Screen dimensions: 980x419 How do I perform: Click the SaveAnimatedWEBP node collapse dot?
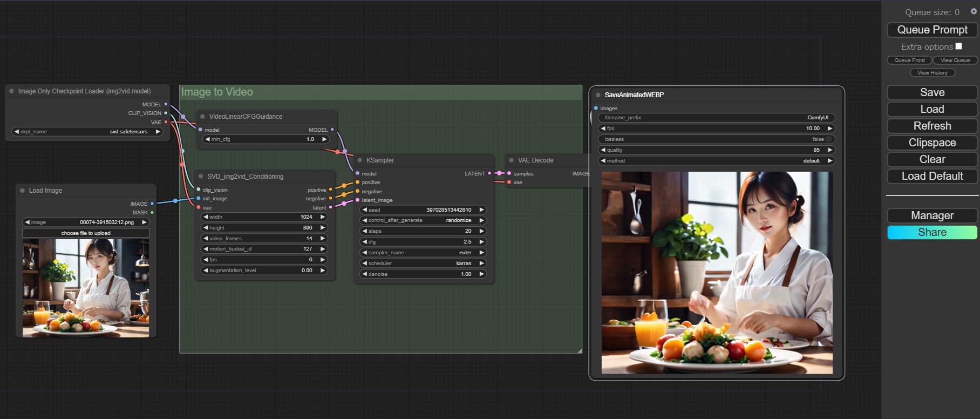pos(598,95)
